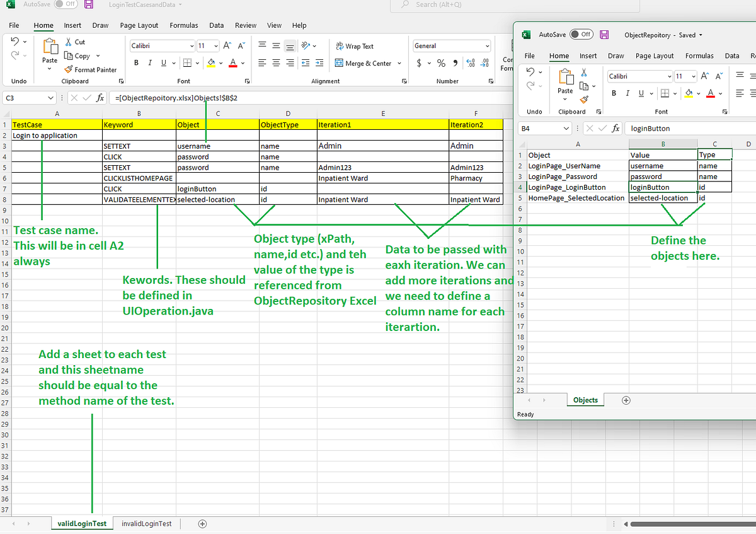Open the Calibri font dropdown

(x=161, y=45)
